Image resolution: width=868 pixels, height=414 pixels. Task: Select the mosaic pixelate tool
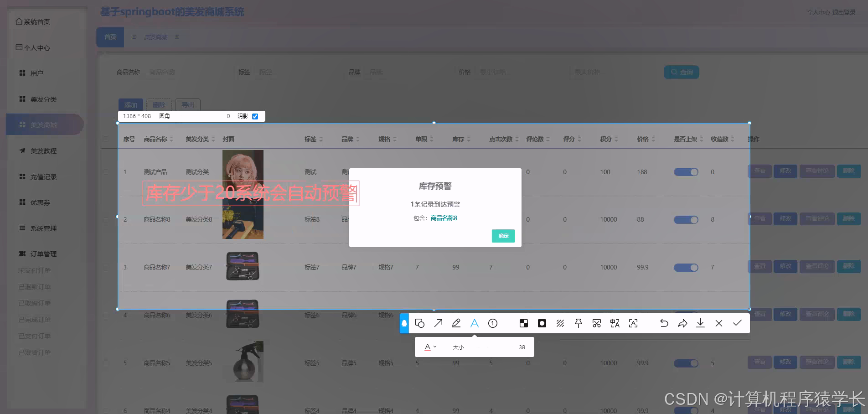(523, 323)
